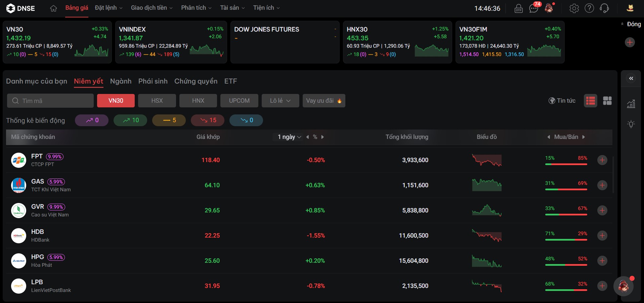
Task: Open the GVR mini price chart
Action: click(x=487, y=210)
